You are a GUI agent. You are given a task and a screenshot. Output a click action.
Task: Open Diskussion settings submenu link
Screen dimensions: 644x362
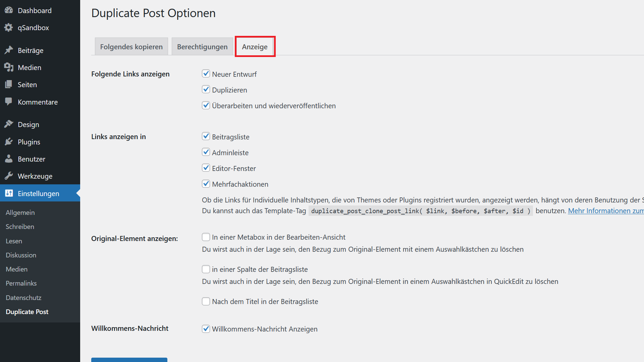click(21, 255)
